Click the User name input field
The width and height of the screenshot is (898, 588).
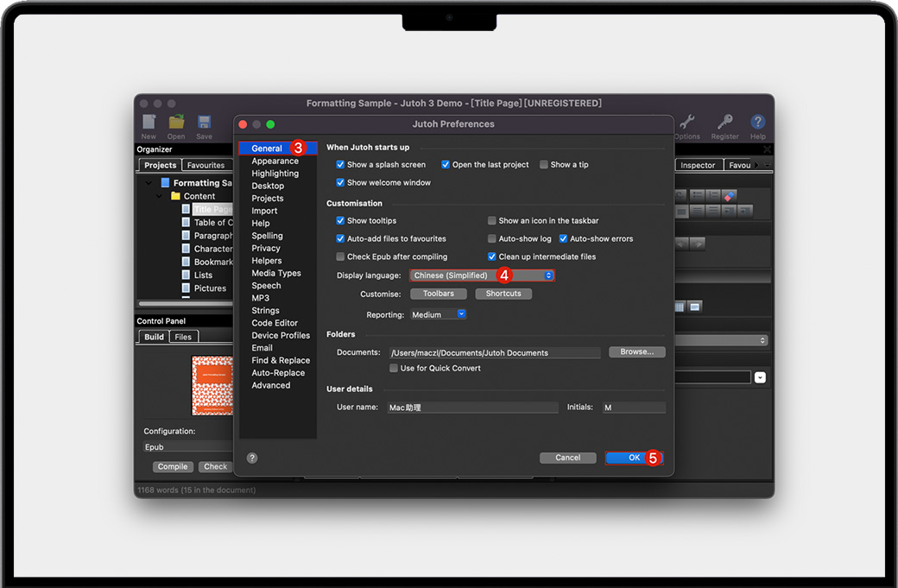[471, 408]
